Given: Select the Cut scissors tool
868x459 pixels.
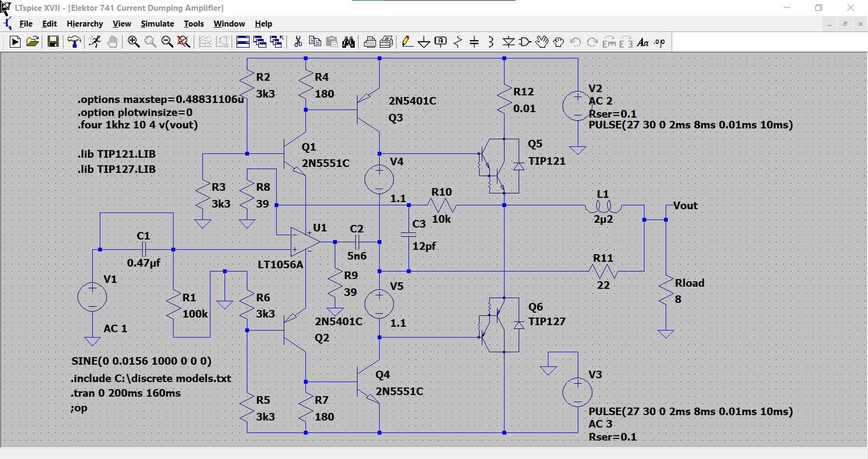Looking at the screenshot, I should coord(298,42).
